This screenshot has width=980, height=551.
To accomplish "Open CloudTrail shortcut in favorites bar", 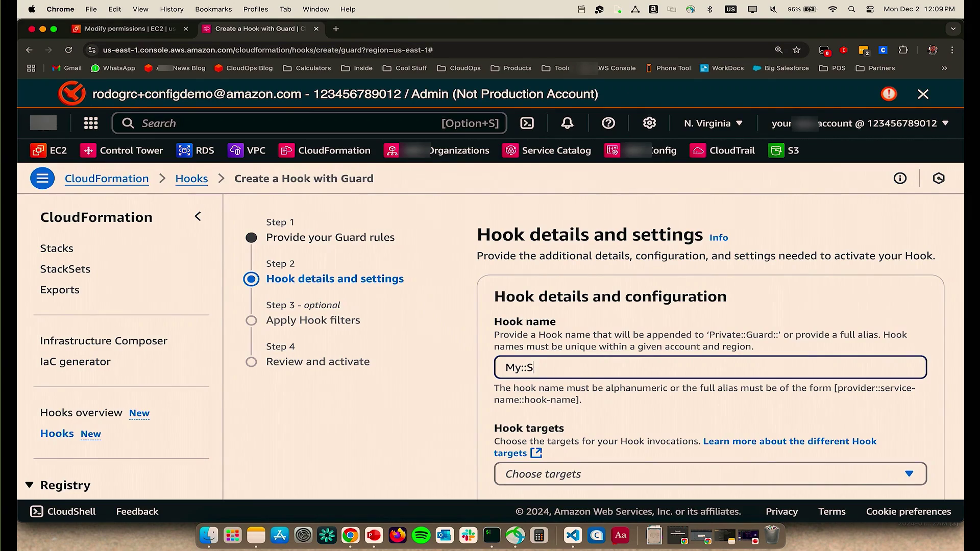I will (722, 151).
